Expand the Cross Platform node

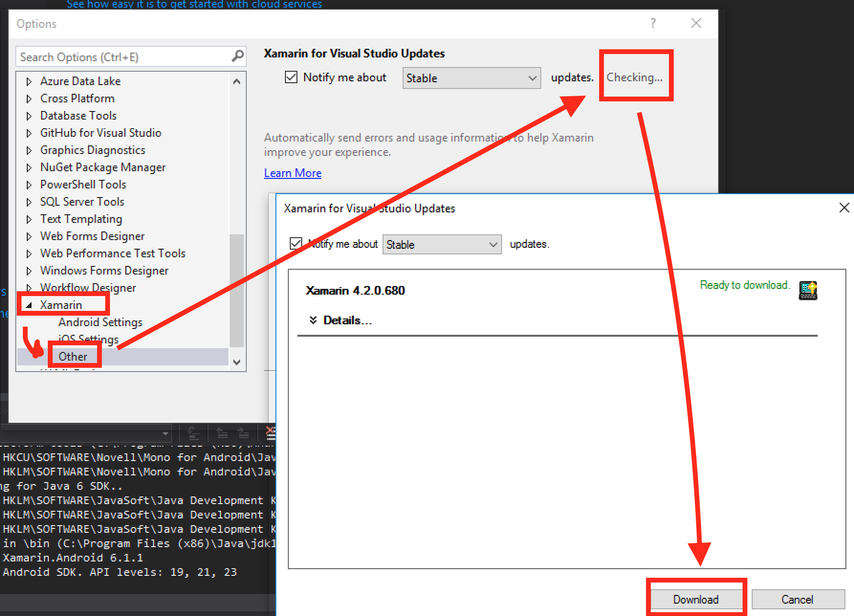click(29, 99)
